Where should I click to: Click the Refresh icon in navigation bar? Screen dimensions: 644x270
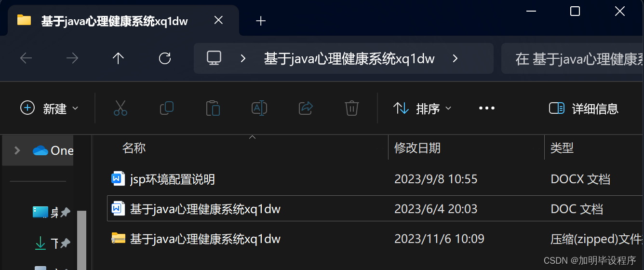click(x=165, y=58)
